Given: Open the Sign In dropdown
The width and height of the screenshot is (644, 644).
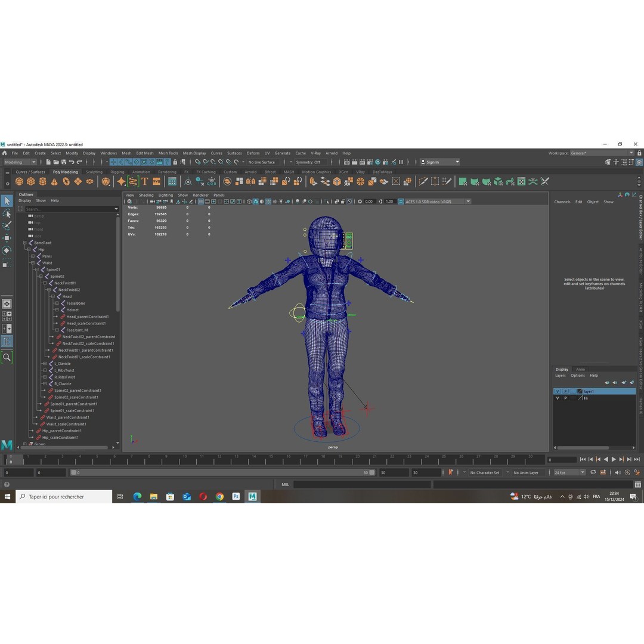Looking at the screenshot, I should pos(439,162).
